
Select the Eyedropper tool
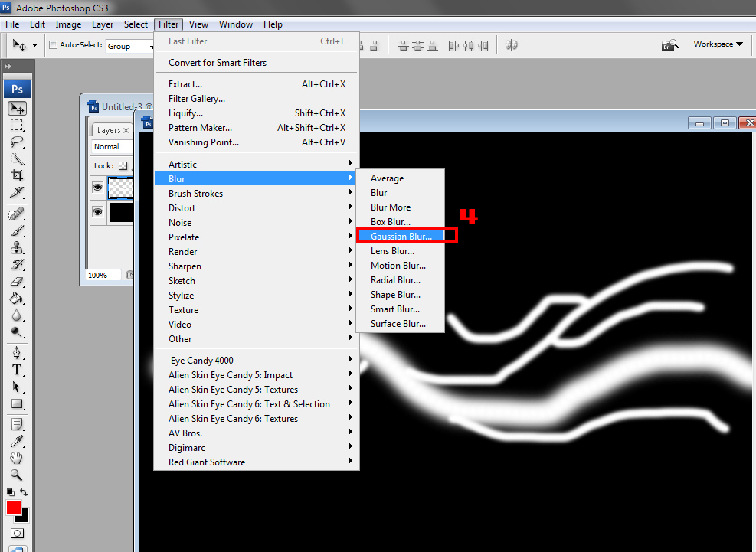click(17, 441)
